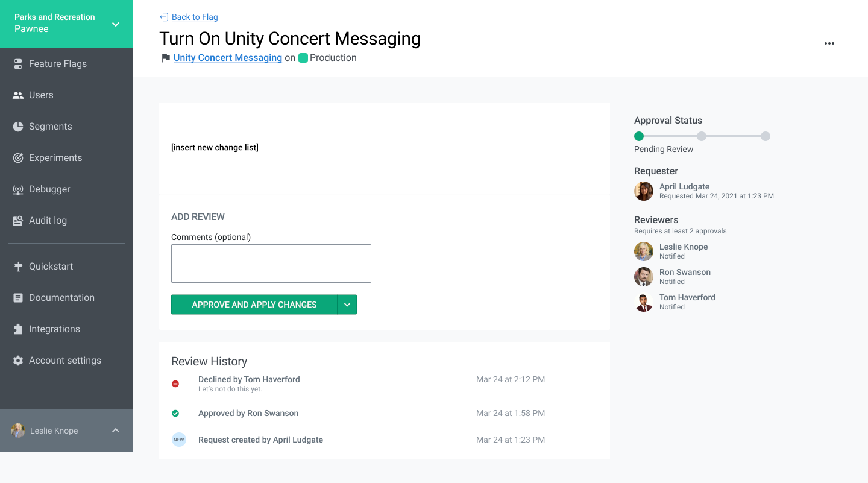Open Account settings gear icon
868x483 pixels.
18,361
